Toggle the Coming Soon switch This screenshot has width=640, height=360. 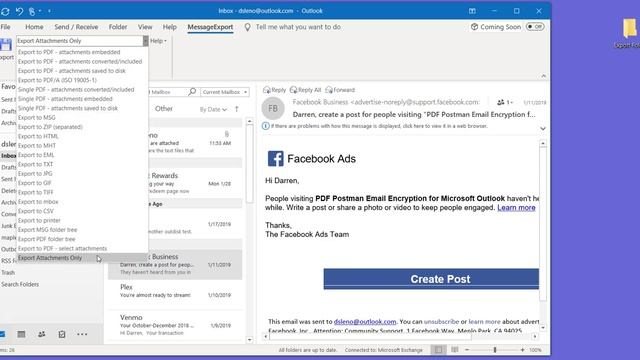pos(535,27)
